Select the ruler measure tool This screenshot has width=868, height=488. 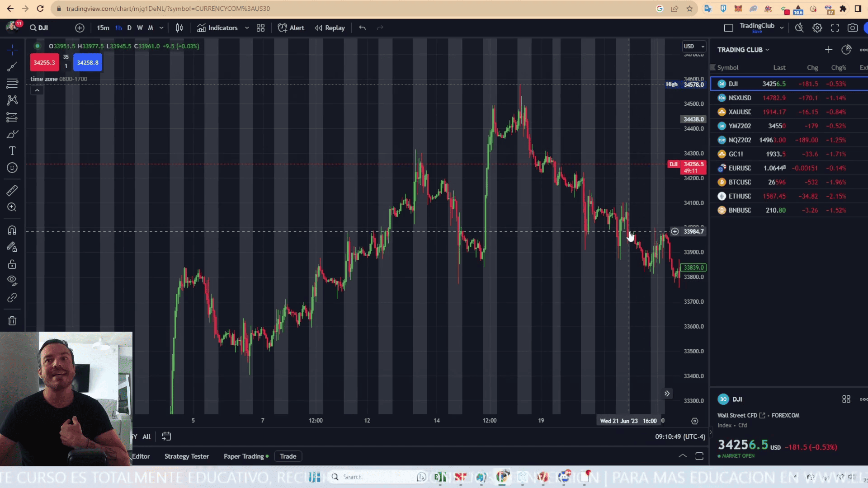point(12,191)
